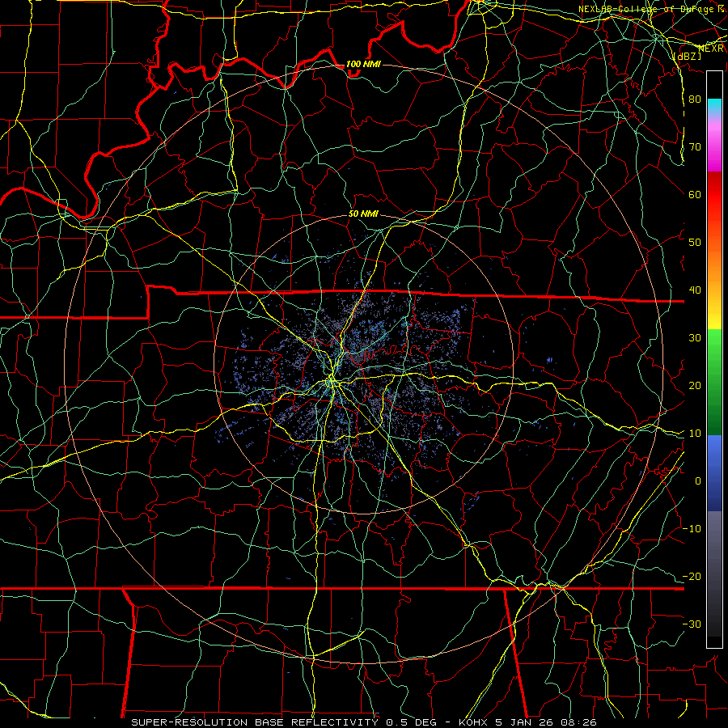
Task: Click the dBZ units label
Action: tap(687, 56)
